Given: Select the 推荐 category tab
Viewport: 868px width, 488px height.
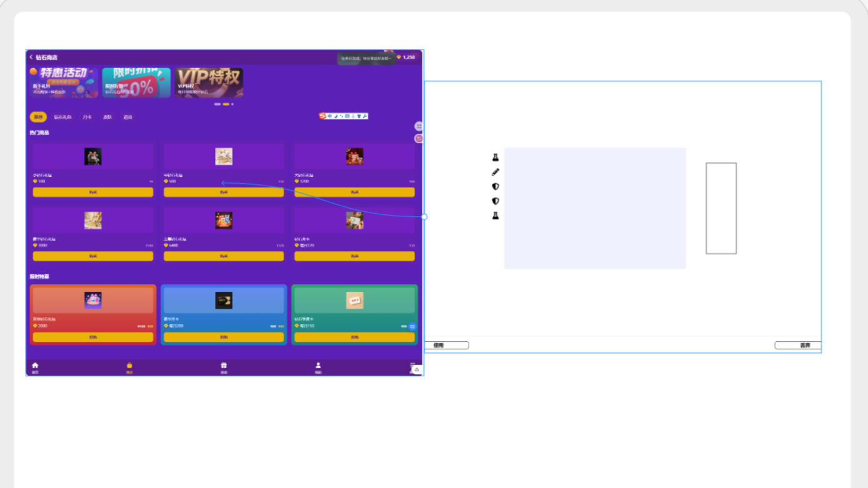Looking at the screenshot, I should tap(38, 117).
